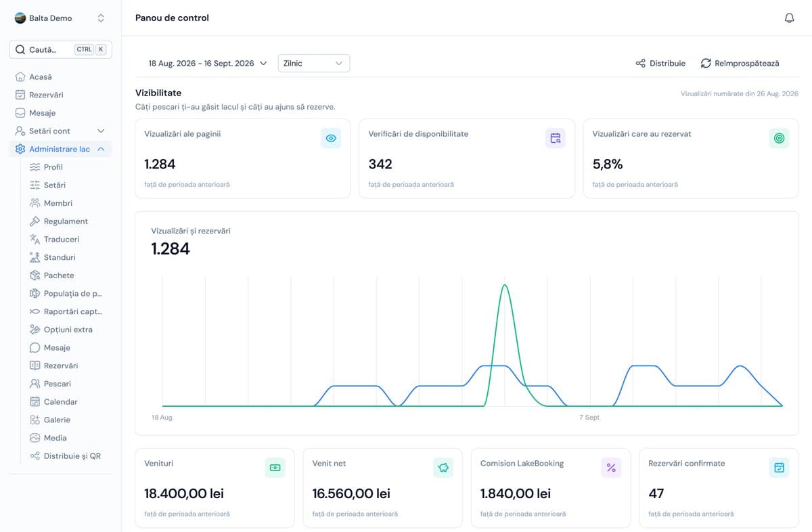Screen dimensions: 812x532
Task: Collapse the Administrare lac chevron
Action: (101, 149)
